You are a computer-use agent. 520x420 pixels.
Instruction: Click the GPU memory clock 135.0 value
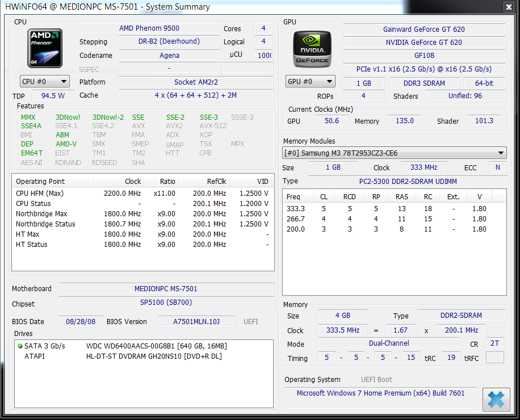(405, 121)
